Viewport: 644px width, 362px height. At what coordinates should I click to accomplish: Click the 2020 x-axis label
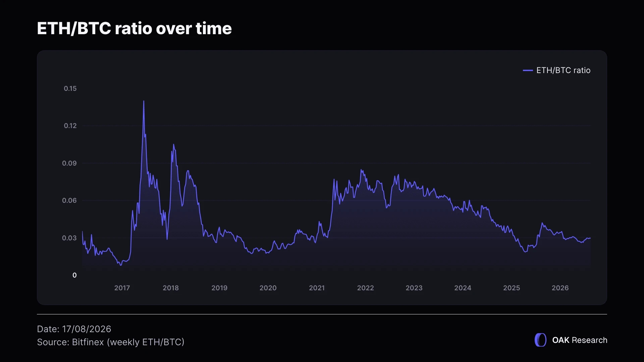[x=268, y=288]
